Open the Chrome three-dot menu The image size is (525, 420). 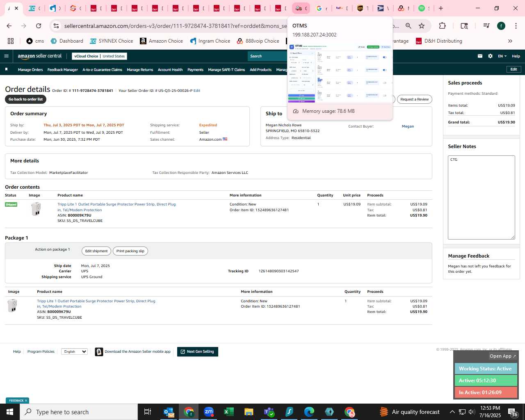[516, 26]
